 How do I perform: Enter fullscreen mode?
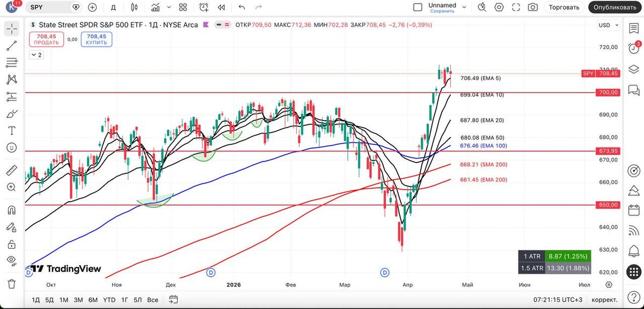click(516, 7)
